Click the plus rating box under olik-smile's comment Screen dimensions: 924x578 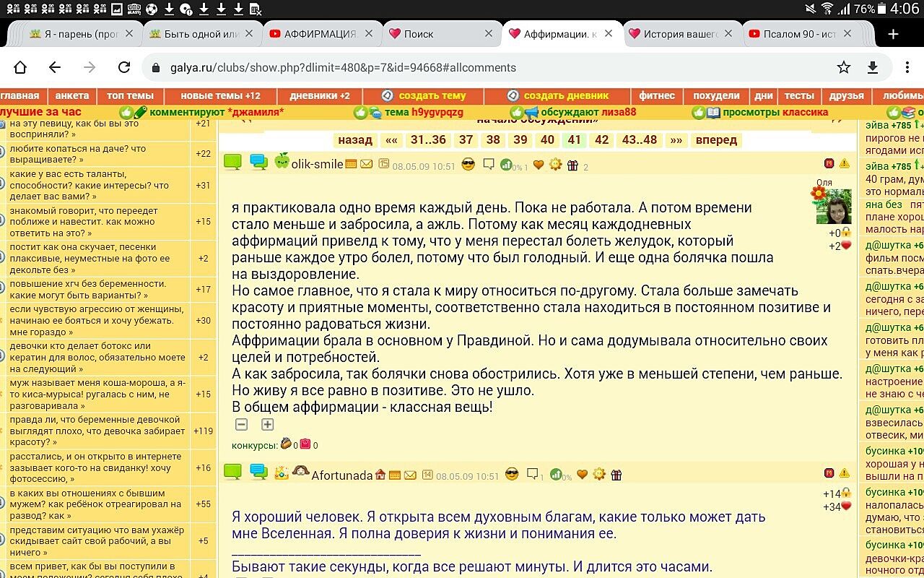click(267, 425)
